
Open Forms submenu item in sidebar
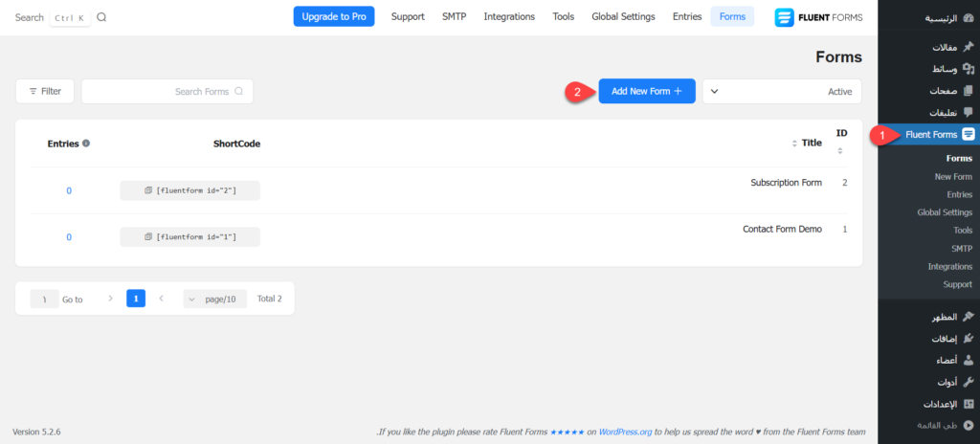[959, 158]
